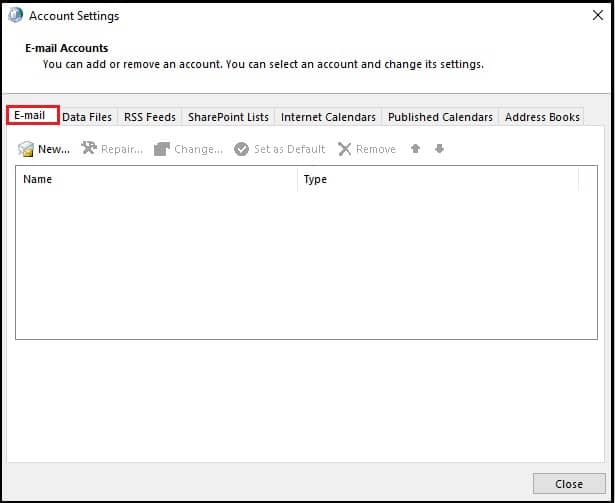
Task: Move account up with up arrow
Action: [415, 149]
